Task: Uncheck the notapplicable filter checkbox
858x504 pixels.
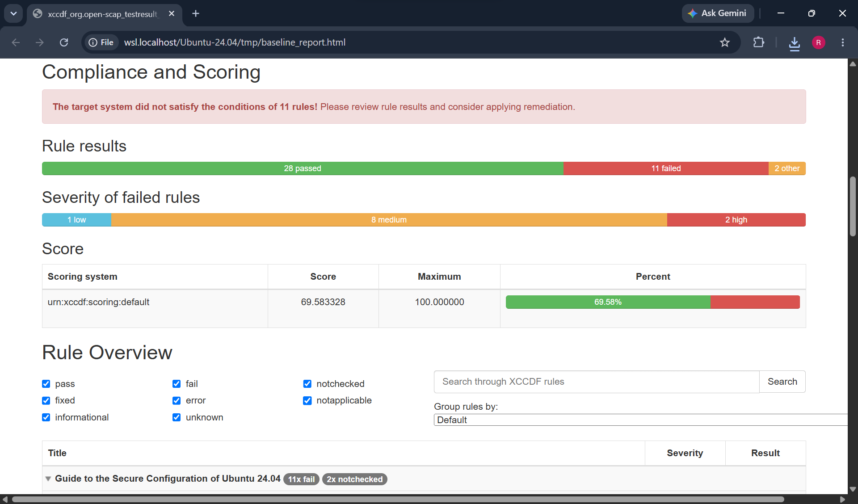Action: [x=307, y=400]
